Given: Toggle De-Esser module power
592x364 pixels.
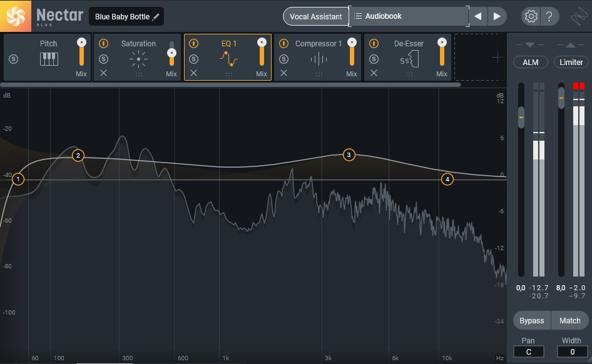Looking at the screenshot, I should pos(374,43).
